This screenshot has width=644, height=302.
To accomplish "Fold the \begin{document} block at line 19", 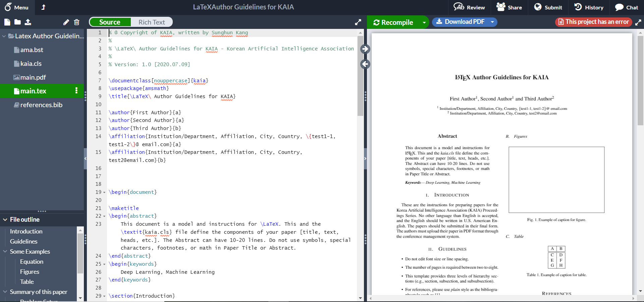I will 104,192.
